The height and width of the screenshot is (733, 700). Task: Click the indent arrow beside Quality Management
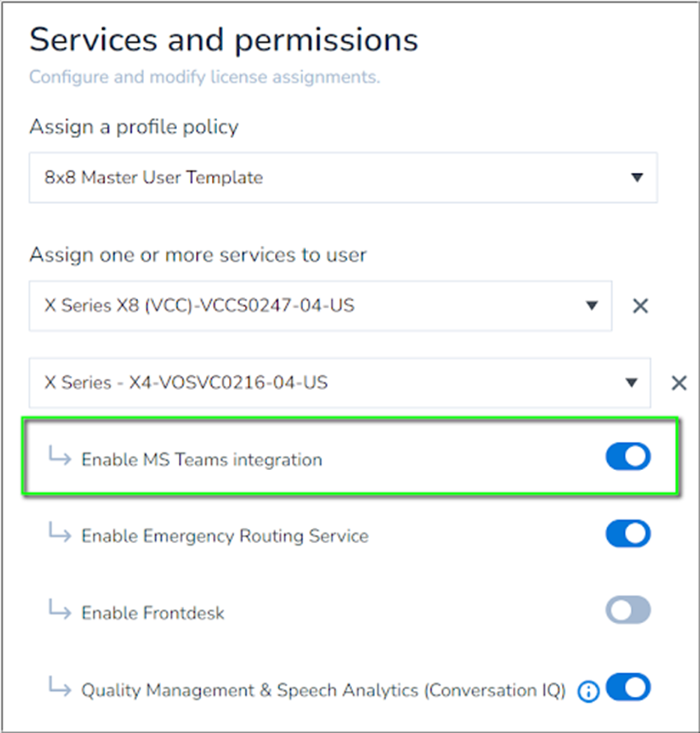(60, 686)
